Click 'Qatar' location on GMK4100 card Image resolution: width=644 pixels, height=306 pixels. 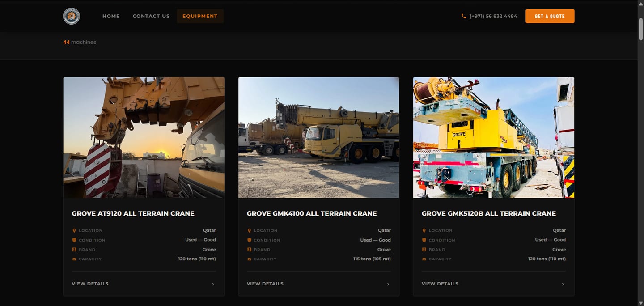coord(384,230)
